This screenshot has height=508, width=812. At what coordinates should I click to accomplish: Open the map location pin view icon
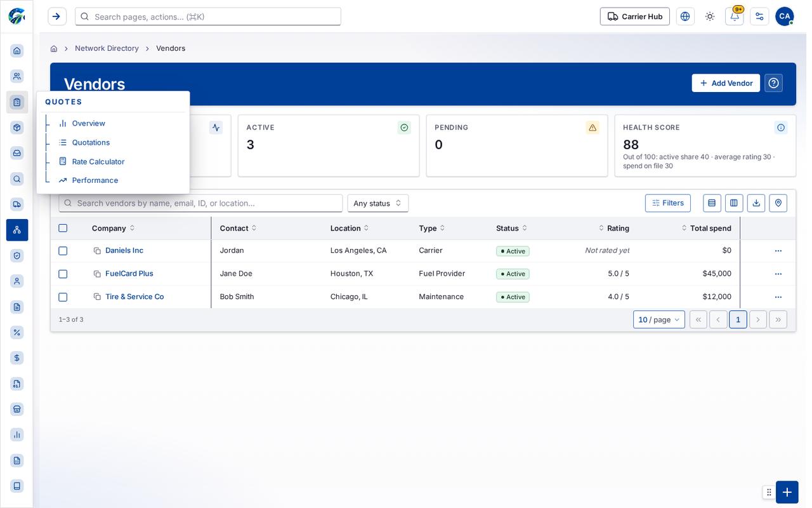(x=778, y=203)
